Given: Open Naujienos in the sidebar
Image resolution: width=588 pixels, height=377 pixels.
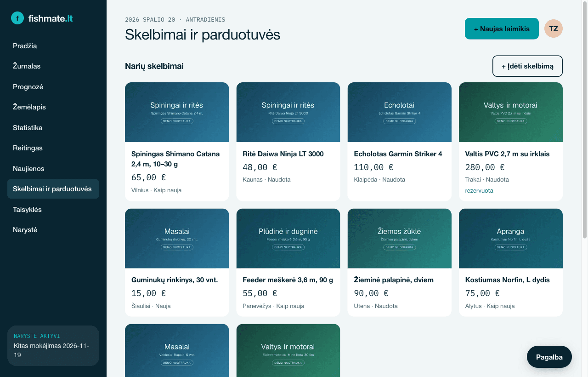Looking at the screenshot, I should pos(53,169).
